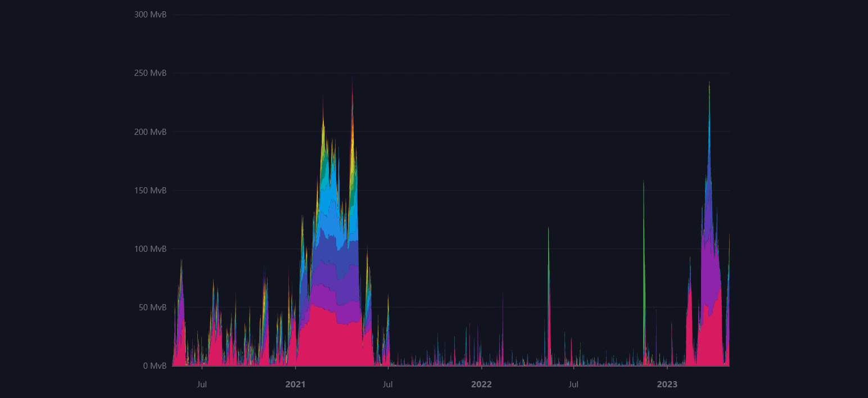Click the 150 MvB y-axis label

150,191
